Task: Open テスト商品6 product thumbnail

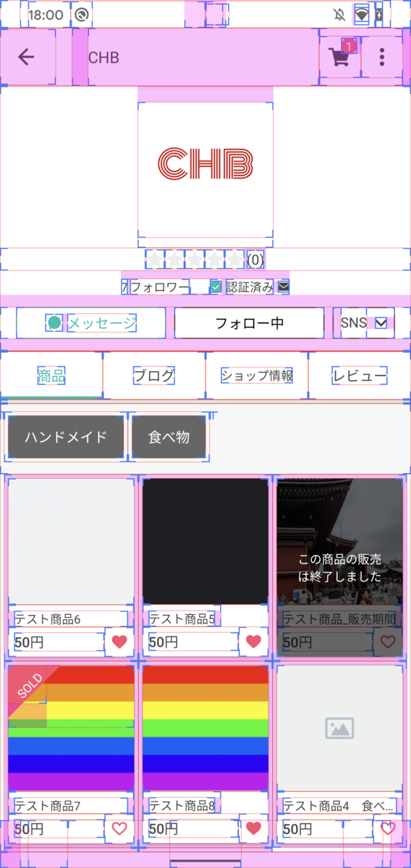Action: (x=71, y=541)
